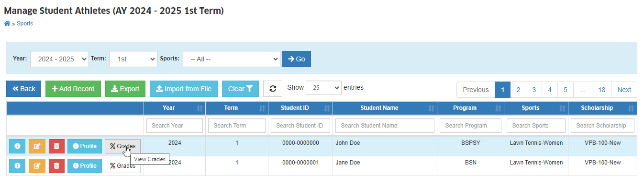View info for John Doe's record
Viewport: 644px width, 176px height.
coord(17,146)
